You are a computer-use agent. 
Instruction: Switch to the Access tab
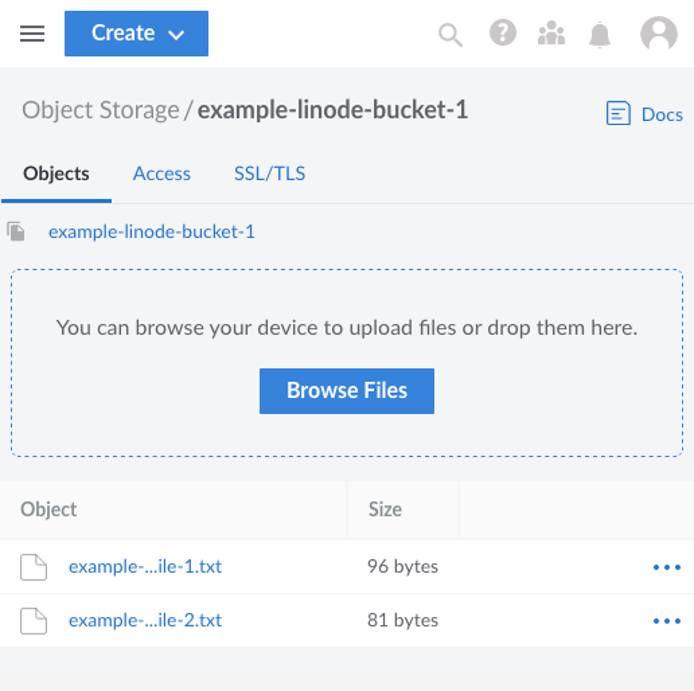162,174
